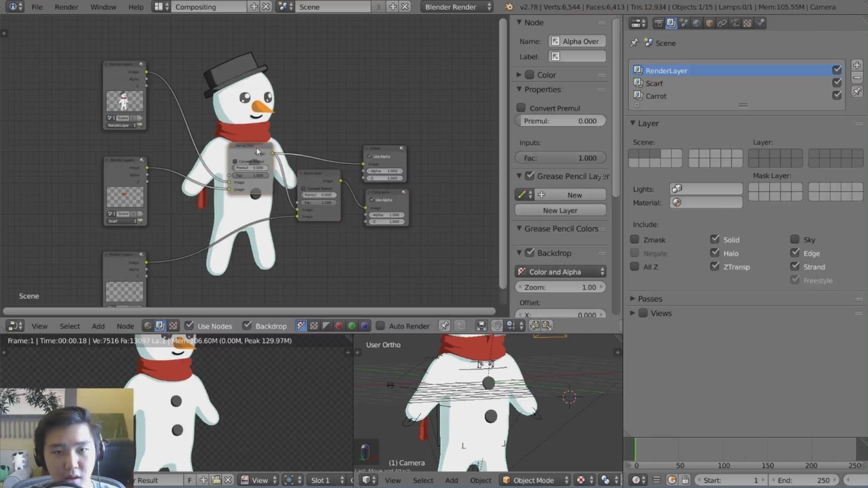The image size is (868, 488).
Task: Open the Object Mode dropdown
Action: pos(534,481)
